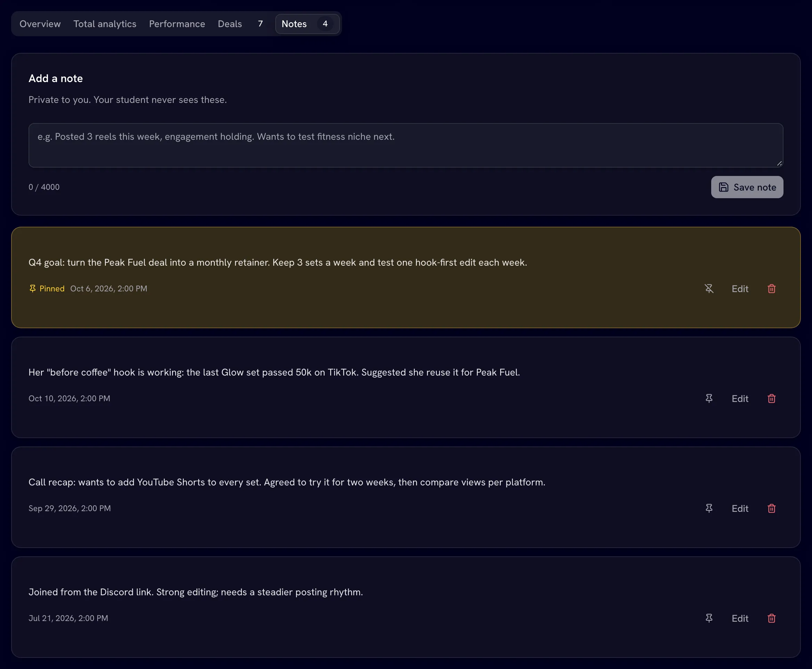The image size is (812, 669).
Task: Edit the Sep 29 call recap note
Action: click(740, 508)
